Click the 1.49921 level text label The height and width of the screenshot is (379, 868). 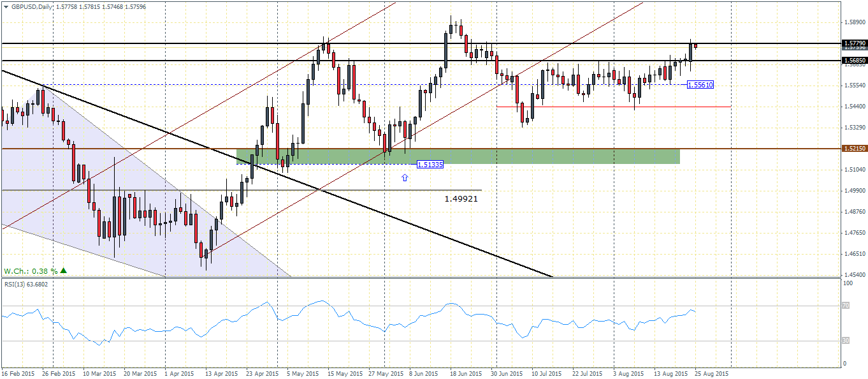pyautogui.click(x=461, y=199)
